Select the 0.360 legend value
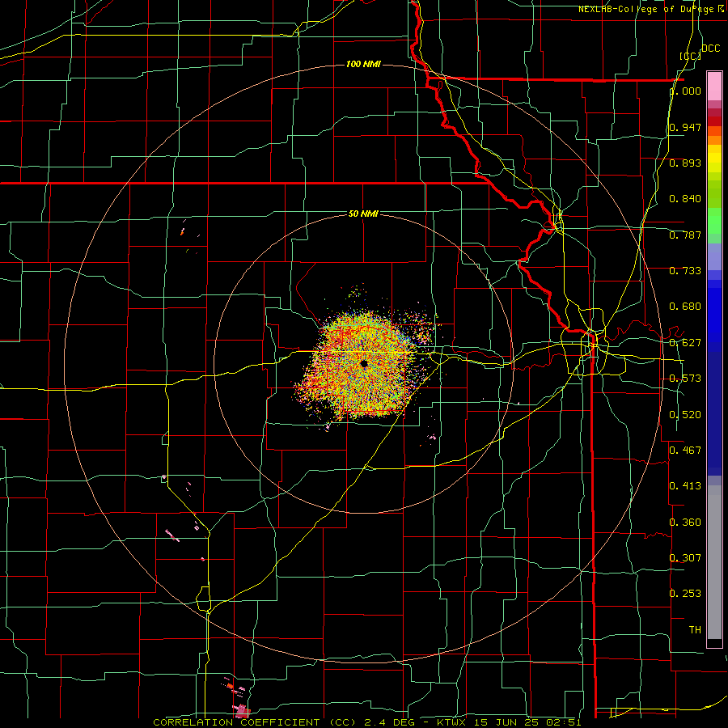The image size is (728, 728). click(685, 523)
